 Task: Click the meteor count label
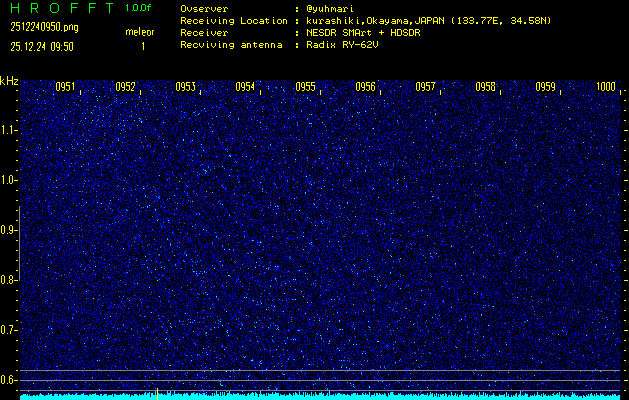pos(140,32)
